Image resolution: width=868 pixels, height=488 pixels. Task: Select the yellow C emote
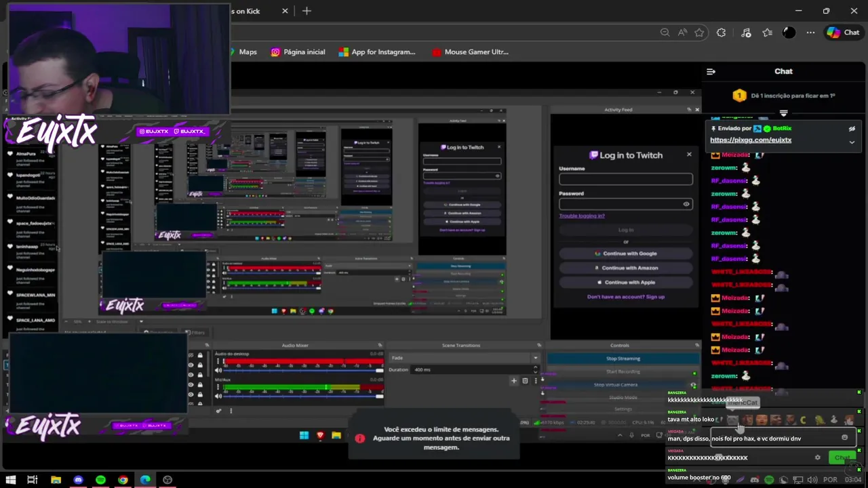pyautogui.click(x=804, y=420)
